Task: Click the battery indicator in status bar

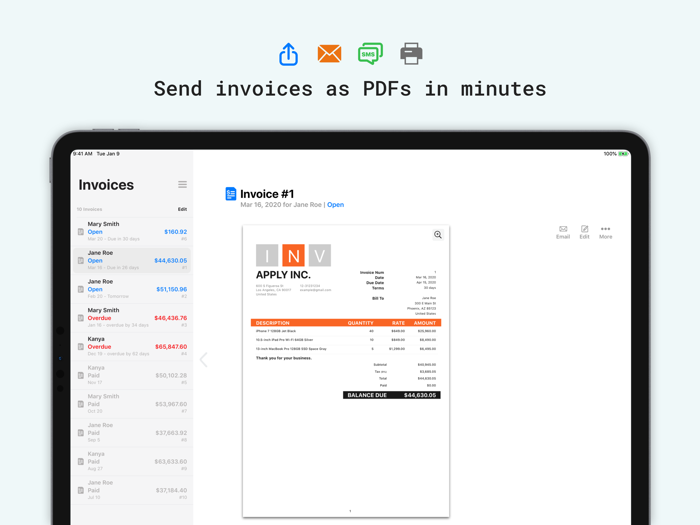Action: coord(623,154)
